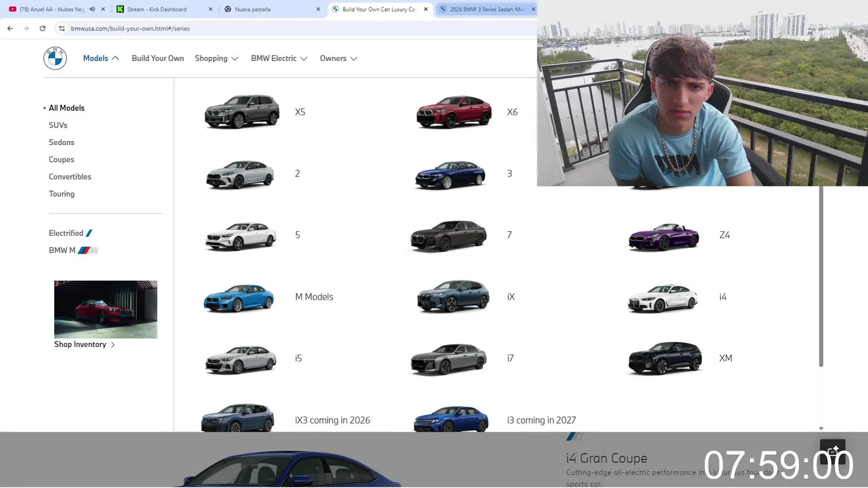Viewport: 868px width, 488px height.
Task: Close the Nueva pestaña tab
Action: click(x=318, y=9)
